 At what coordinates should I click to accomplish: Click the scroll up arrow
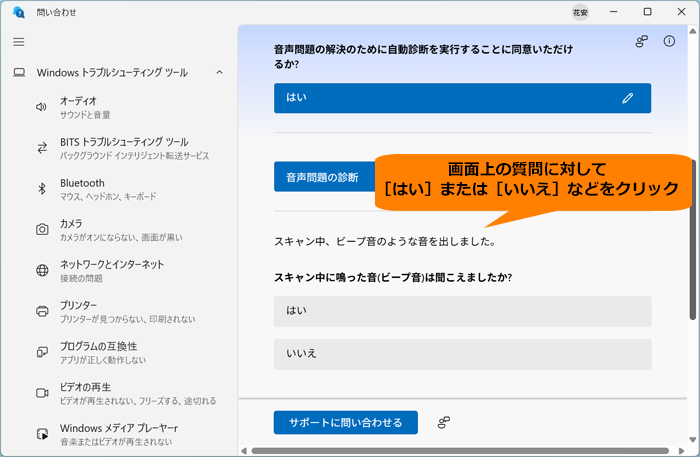[x=692, y=31]
